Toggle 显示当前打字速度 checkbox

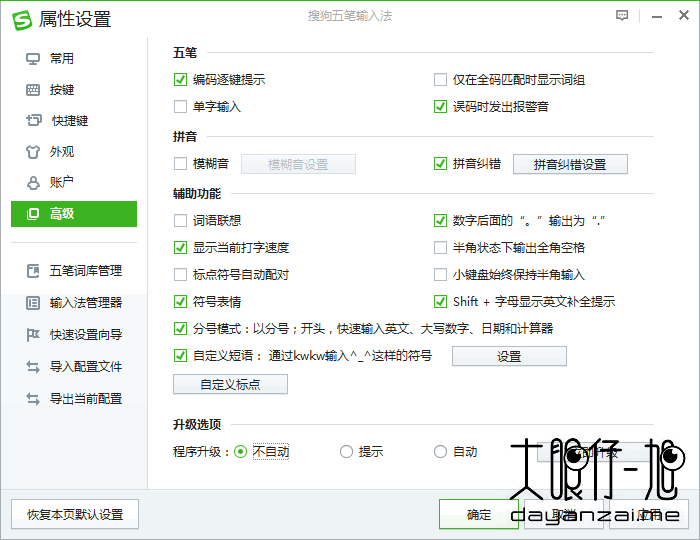point(180,248)
